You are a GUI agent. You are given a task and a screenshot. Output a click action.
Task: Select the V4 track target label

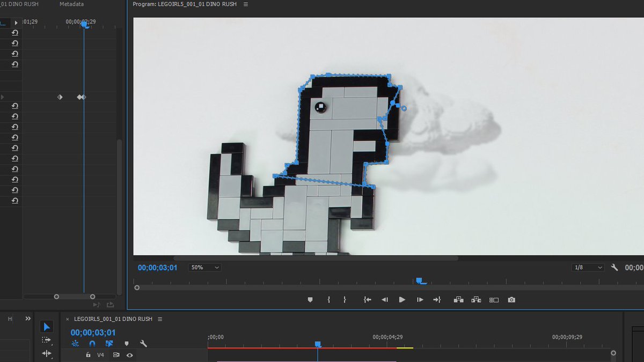coord(100,355)
